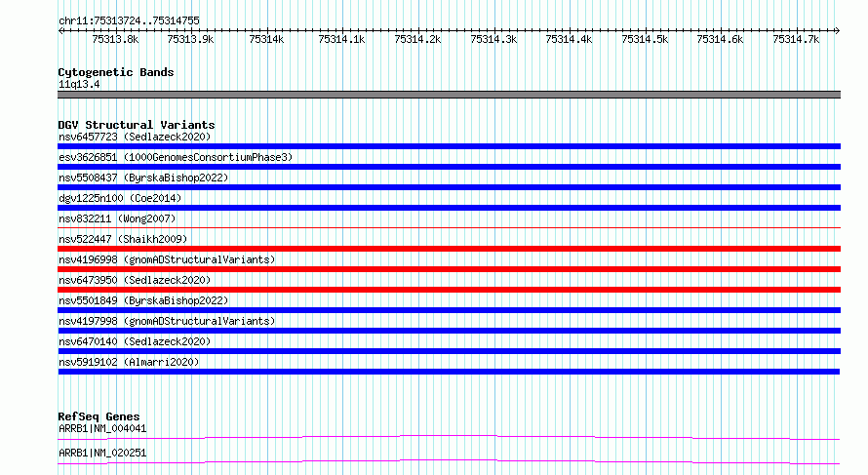Click the 75314.6k ruler tick label

pyautogui.click(x=720, y=39)
